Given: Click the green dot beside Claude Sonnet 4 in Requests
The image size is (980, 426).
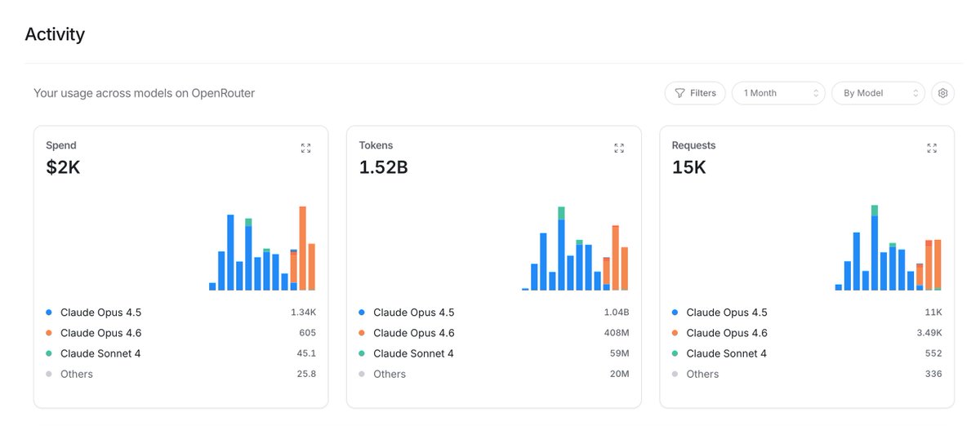Looking at the screenshot, I should point(675,353).
